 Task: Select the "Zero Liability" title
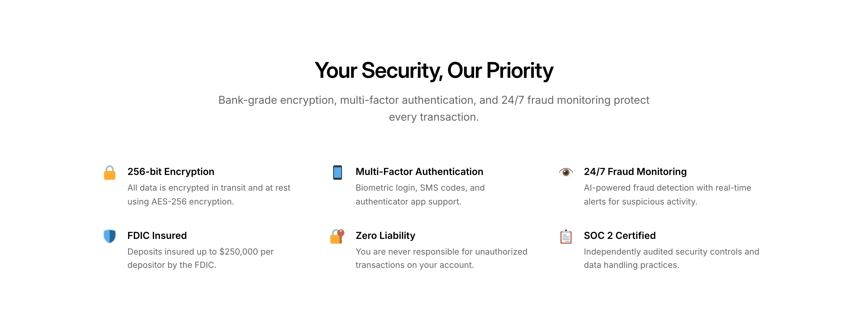click(385, 235)
